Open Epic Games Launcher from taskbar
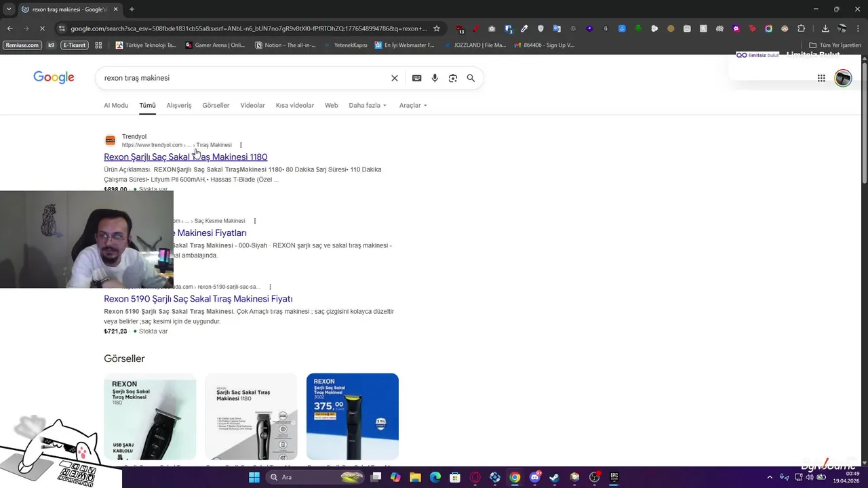Image resolution: width=868 pixels, height=488 pixels. pyautogui.click(x=614, y=477)
